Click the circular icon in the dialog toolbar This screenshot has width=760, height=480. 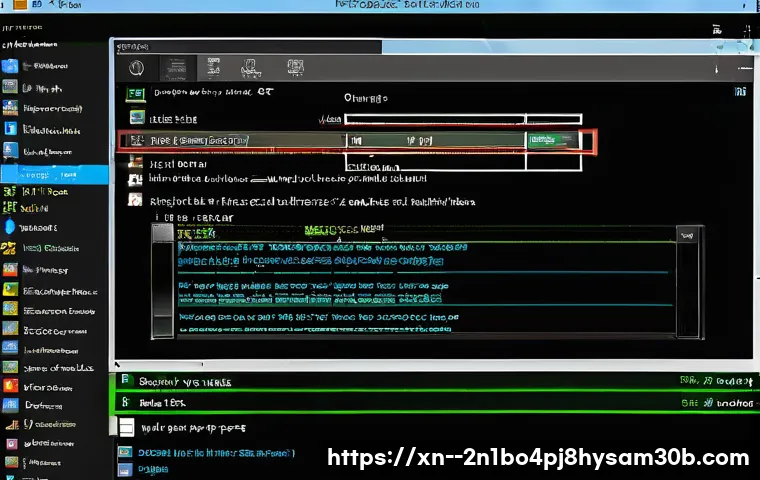(137, 69)
